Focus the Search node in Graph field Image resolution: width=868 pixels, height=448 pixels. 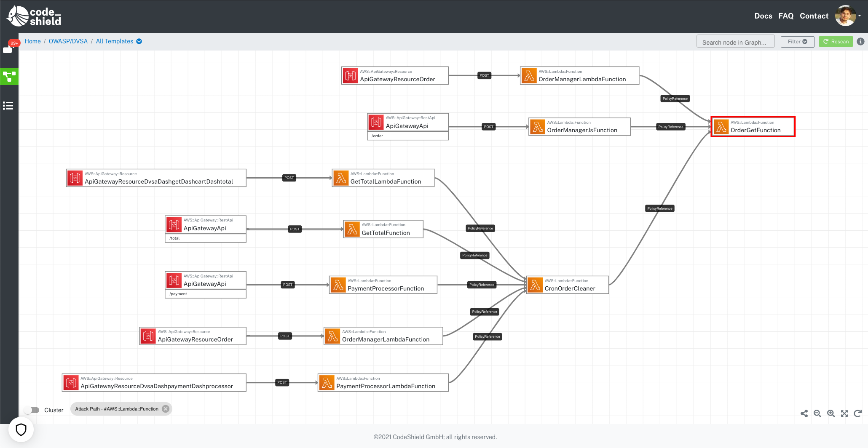pos(735,42)
